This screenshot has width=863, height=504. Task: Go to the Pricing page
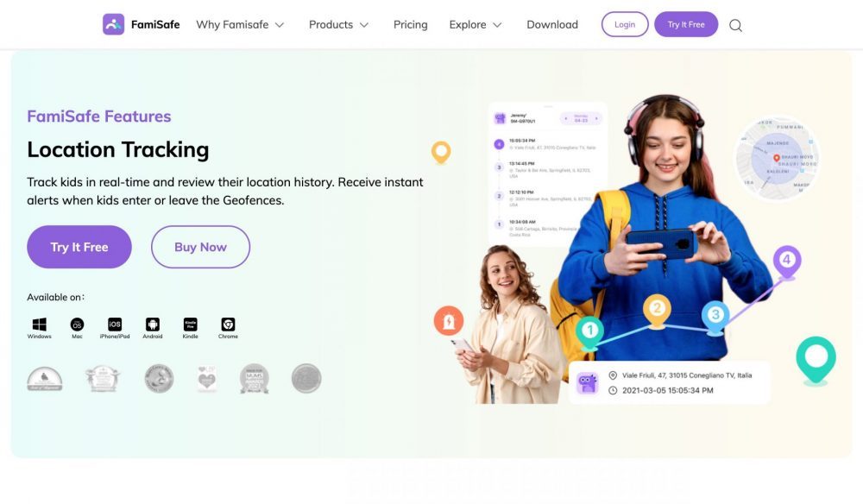[410, 25]
